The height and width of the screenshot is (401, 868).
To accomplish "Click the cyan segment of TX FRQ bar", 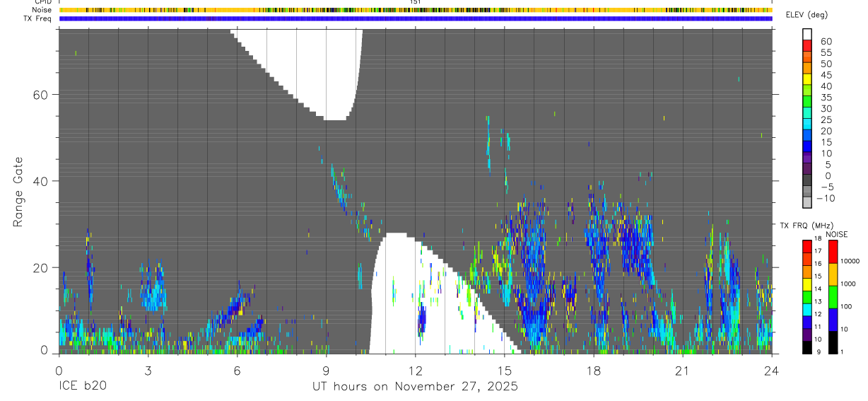I will tap(807, 310).
